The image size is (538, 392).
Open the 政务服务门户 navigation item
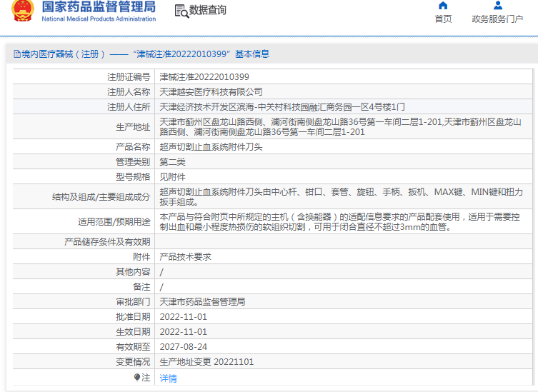(x=497, y=19)
